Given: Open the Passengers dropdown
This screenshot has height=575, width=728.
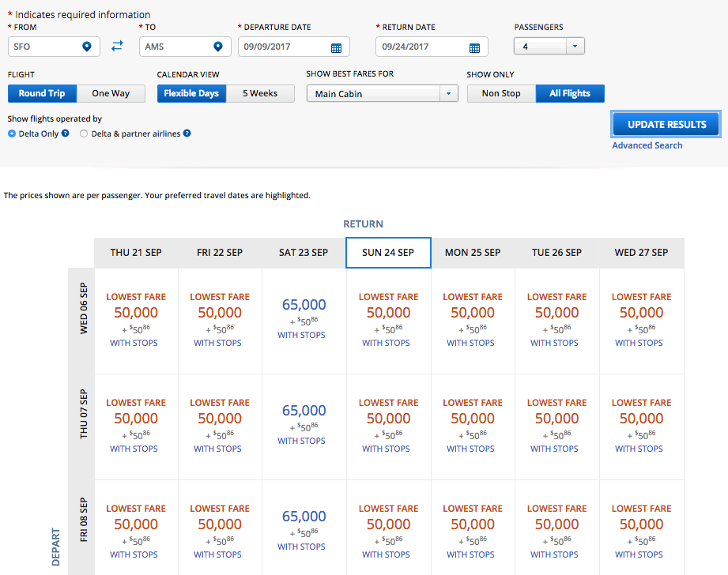Looking at the screenshot, I should (549, 47).
